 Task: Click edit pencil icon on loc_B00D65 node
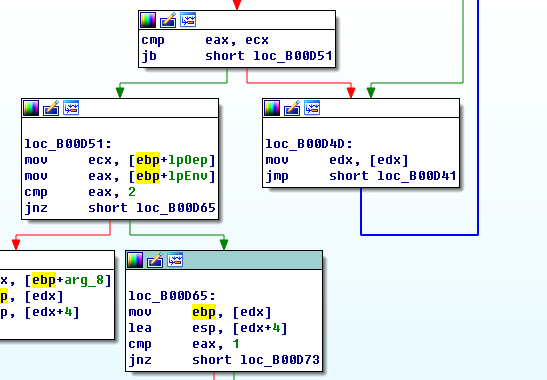[x=155, y=260]
